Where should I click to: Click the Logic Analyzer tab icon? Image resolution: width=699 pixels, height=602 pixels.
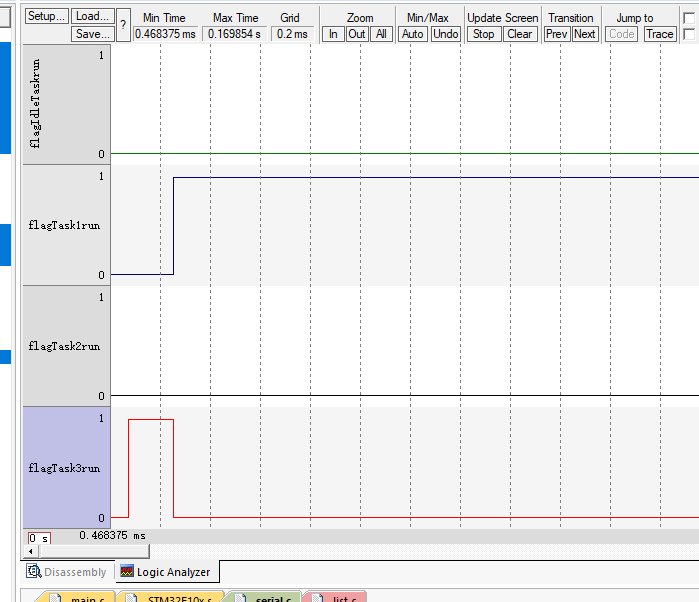[x=127, y=571]
